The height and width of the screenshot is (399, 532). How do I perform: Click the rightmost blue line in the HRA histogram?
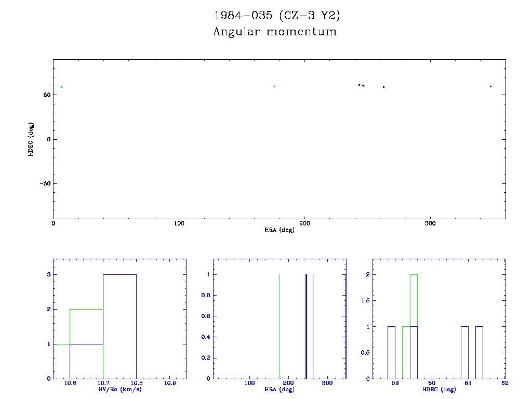(x=313, y=326)
